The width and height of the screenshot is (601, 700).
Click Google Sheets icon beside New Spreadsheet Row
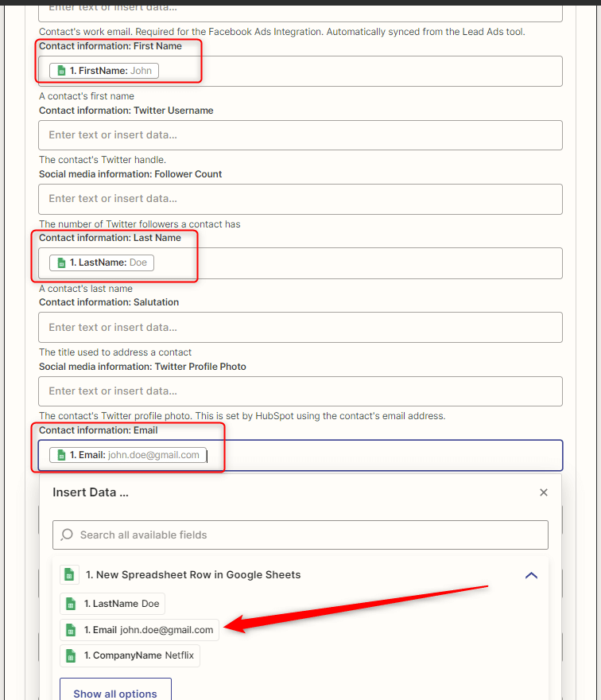69,574
